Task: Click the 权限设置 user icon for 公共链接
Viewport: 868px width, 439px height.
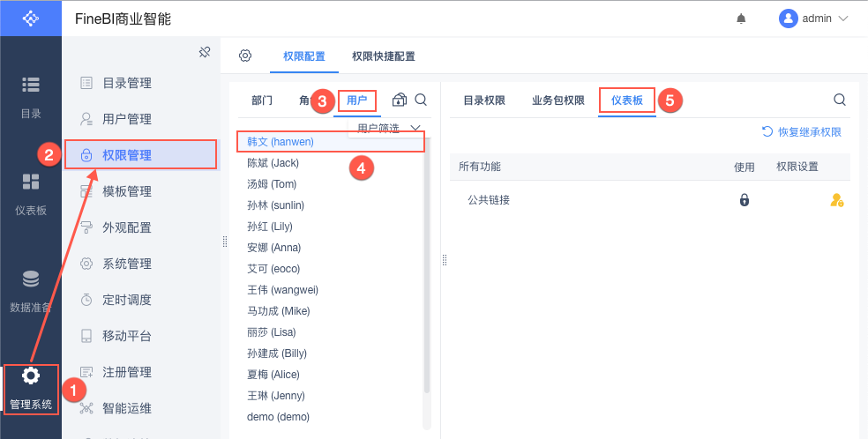Action: pyautogui.click(x=836, y=200)
